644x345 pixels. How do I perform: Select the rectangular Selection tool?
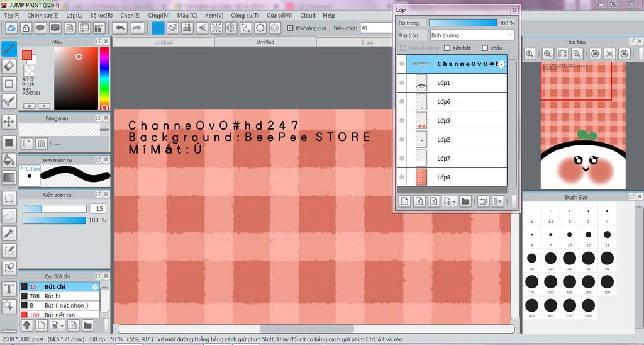tap(9, 198)
